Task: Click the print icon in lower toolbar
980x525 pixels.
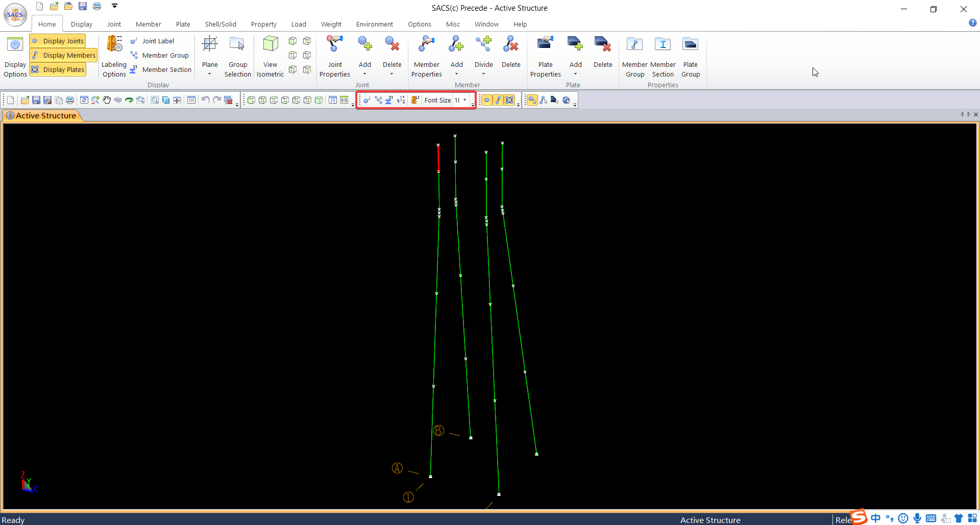Action: [x=70, y=100]
